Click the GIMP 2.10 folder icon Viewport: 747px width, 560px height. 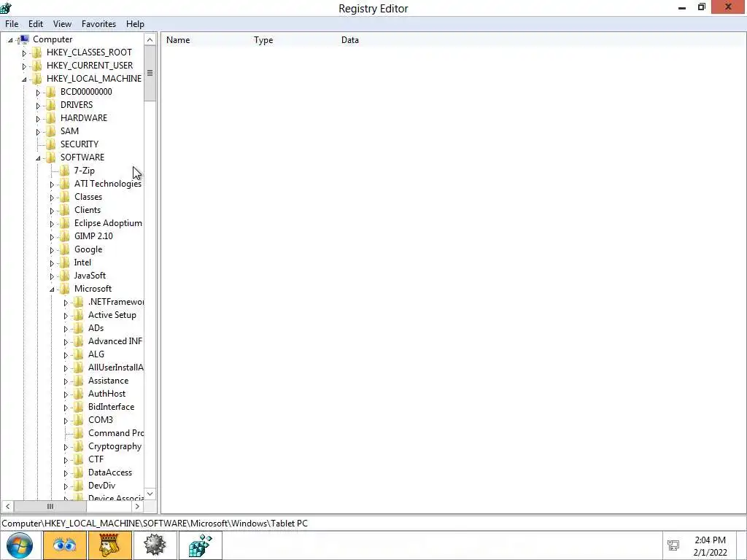[65, 236]
